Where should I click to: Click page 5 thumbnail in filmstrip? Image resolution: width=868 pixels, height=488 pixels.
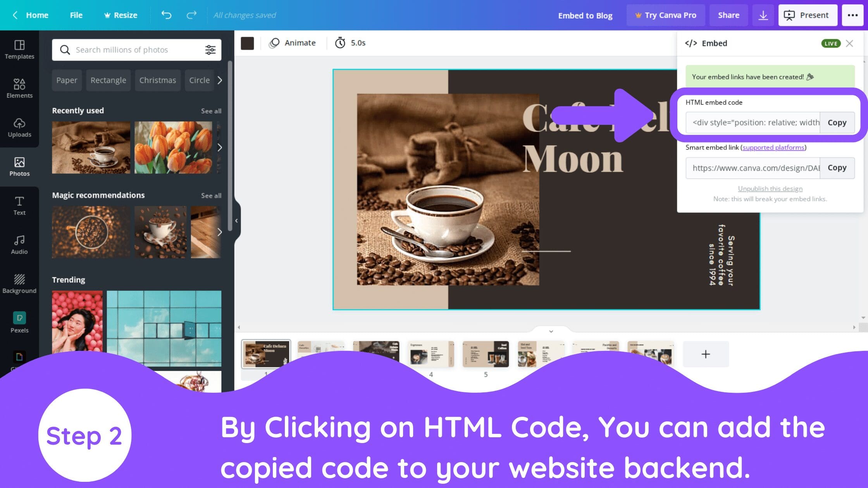486,353
